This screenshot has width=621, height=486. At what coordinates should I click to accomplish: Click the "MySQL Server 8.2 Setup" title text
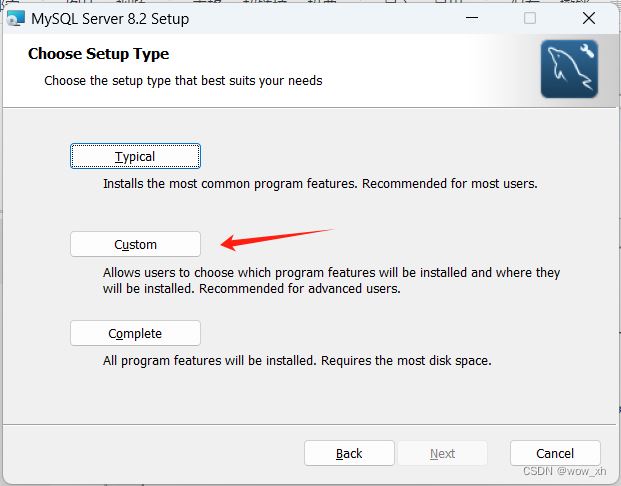(x=110, y=19)
